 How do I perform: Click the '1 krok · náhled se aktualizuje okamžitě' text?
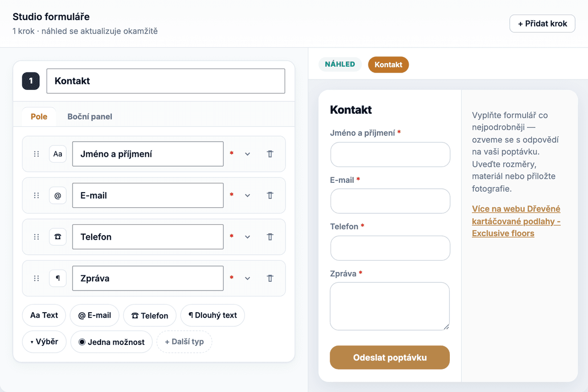pyautogui.click(x=85, y=31)
